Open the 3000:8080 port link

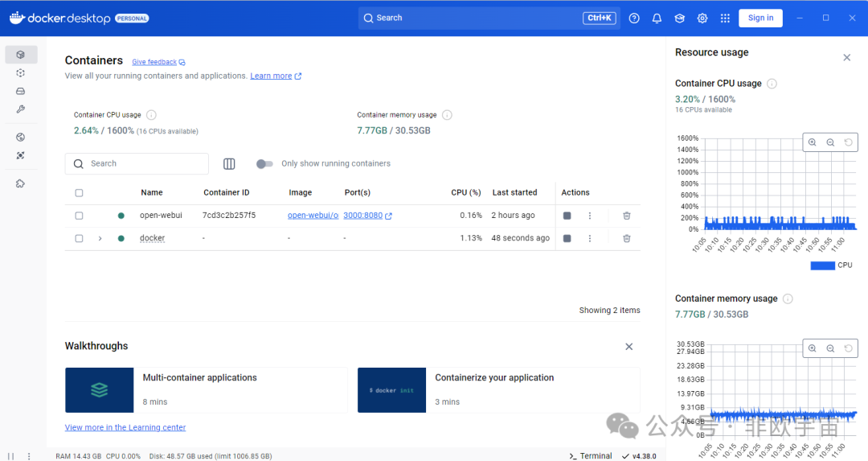click(x=367, y=215)
